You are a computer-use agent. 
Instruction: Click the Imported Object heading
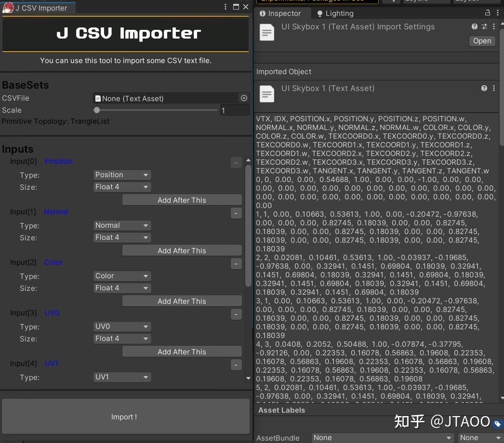[283, 72]
